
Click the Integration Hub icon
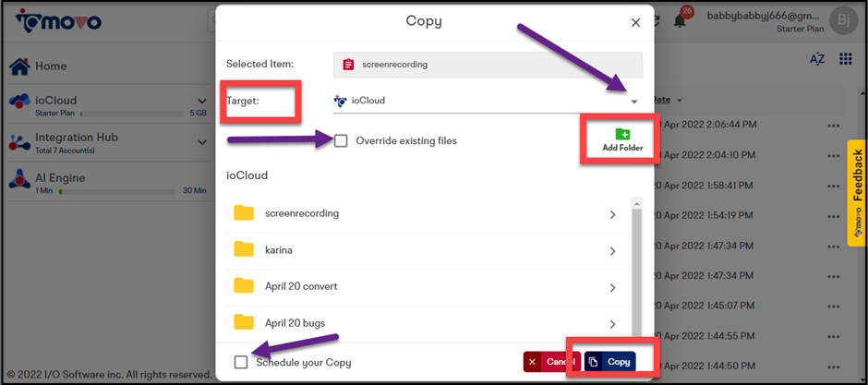20,142
